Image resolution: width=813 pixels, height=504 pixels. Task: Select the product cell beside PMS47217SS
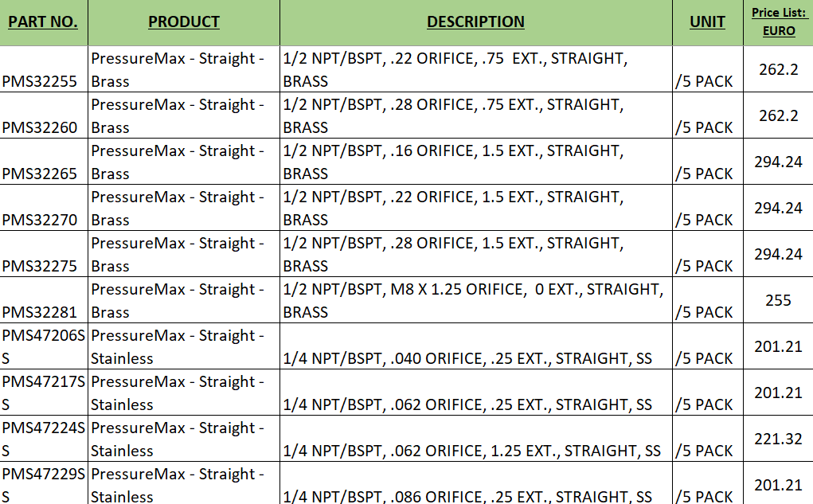pyautogui.click(x=184, y=393)
